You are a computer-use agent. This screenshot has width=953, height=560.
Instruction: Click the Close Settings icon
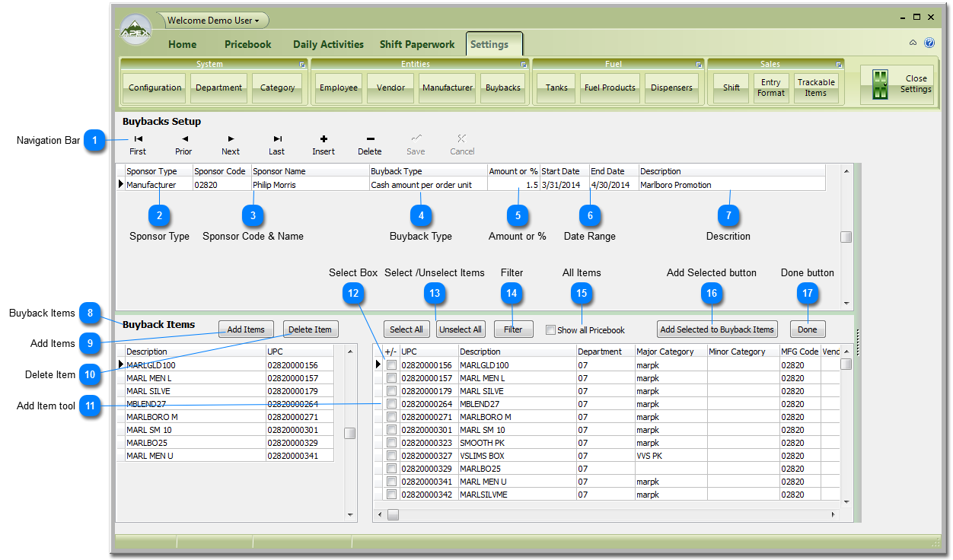[x=881, y=84]
